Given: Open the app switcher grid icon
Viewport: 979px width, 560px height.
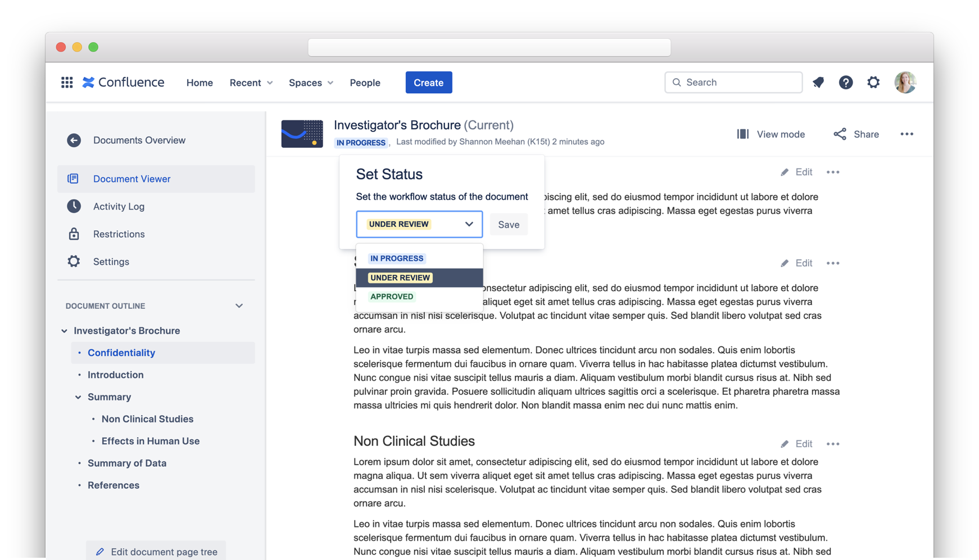Looking at the screenshot, I should coord(67,83).
